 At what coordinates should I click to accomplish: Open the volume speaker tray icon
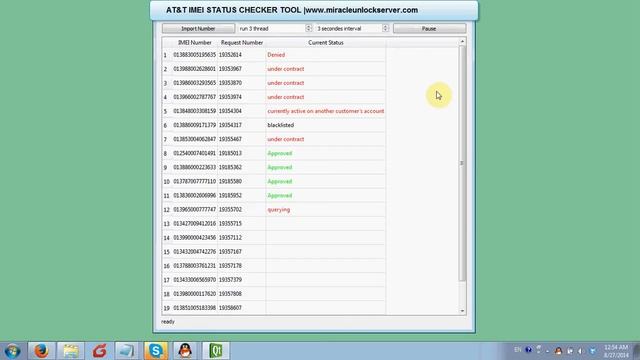580,351
